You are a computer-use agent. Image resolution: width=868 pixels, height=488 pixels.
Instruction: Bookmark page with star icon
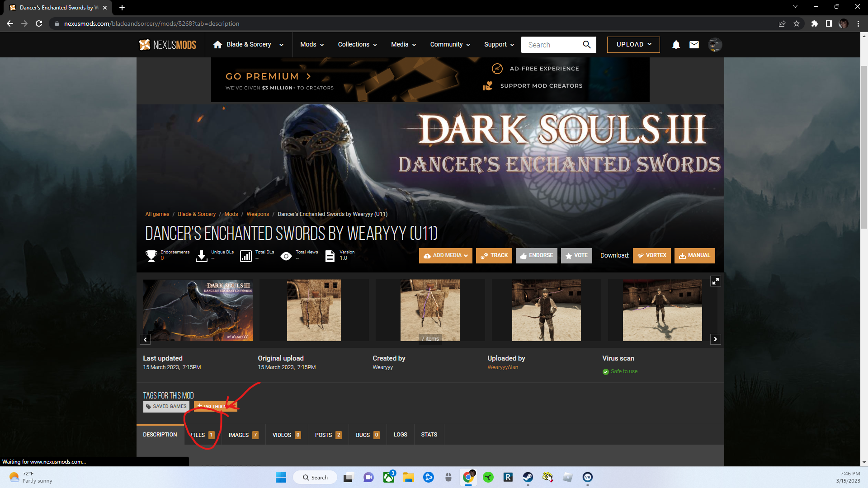tap(797, 23)
